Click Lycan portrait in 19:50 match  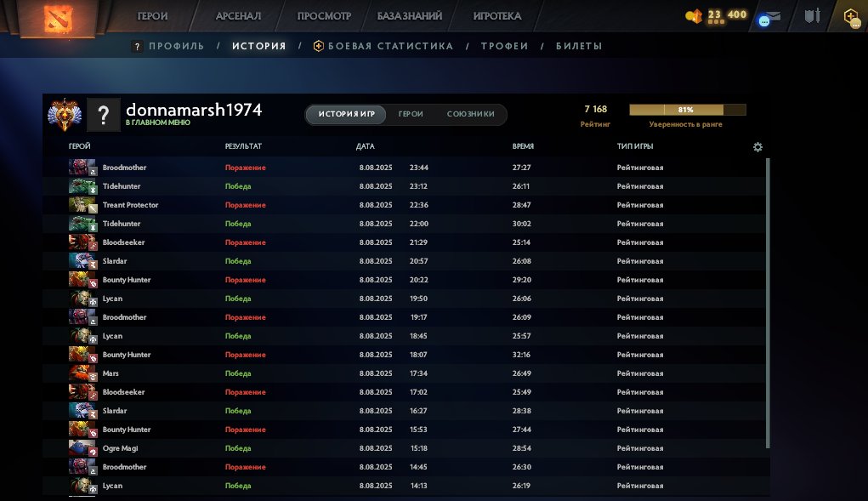(x=82, y=299)
